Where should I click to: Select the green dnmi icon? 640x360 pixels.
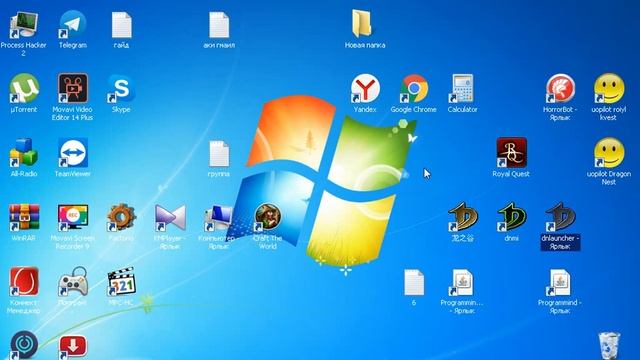point(511,217)
